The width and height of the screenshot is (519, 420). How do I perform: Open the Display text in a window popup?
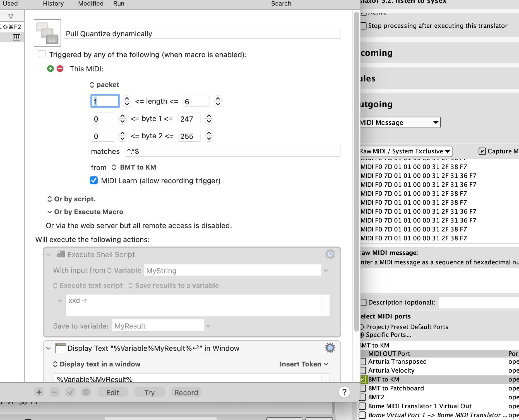coord(97,364)
